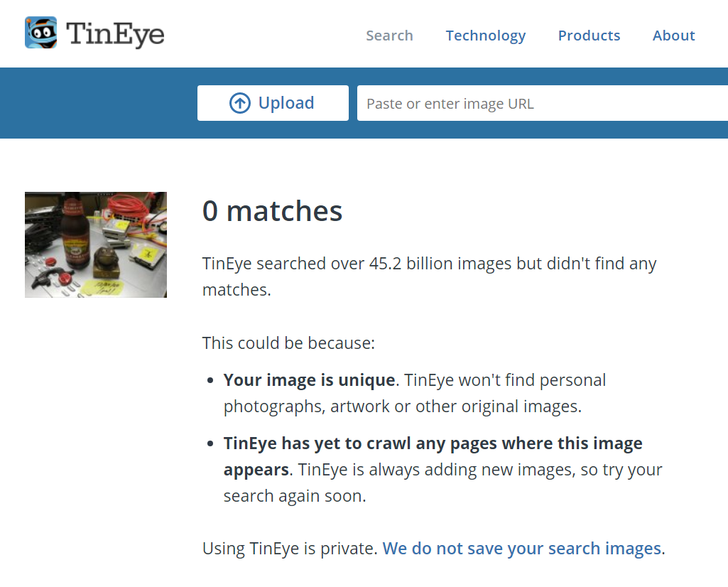This screenshot has height=587, width=728.
Task: Open the About navigation menu
Action: [673, 36]
